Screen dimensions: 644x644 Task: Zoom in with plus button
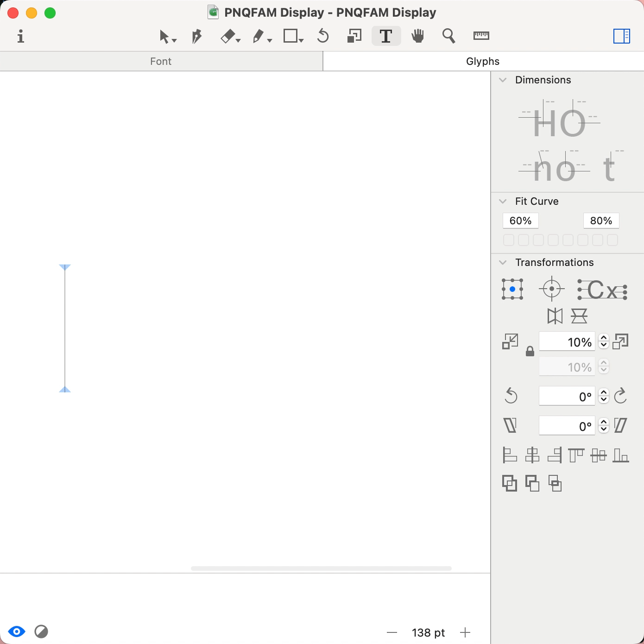coord(465,632)
